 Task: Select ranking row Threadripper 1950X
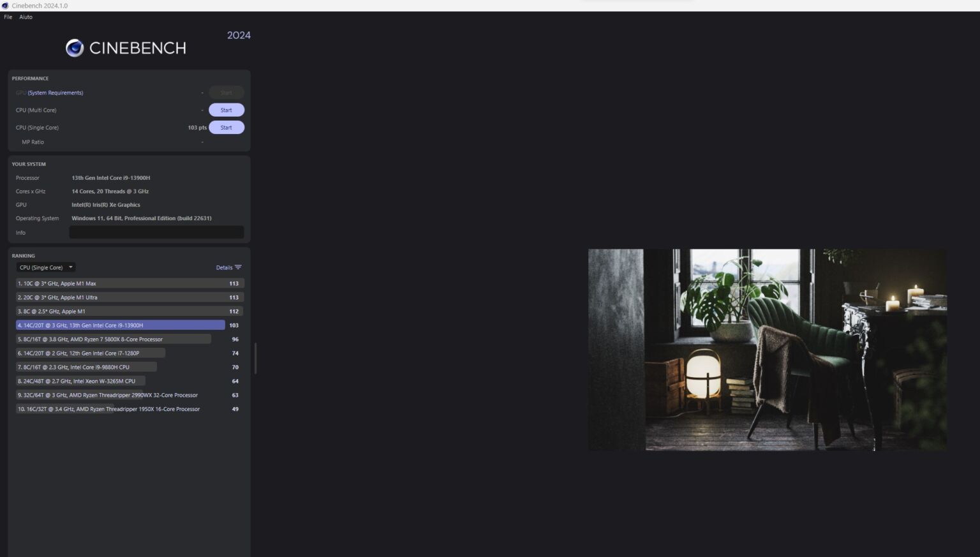pos(130,410)
